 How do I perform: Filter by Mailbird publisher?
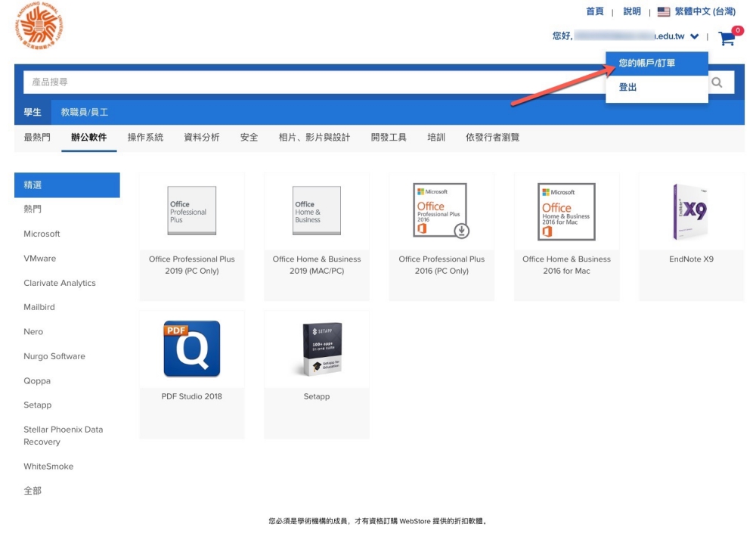[x=39, y=307]
